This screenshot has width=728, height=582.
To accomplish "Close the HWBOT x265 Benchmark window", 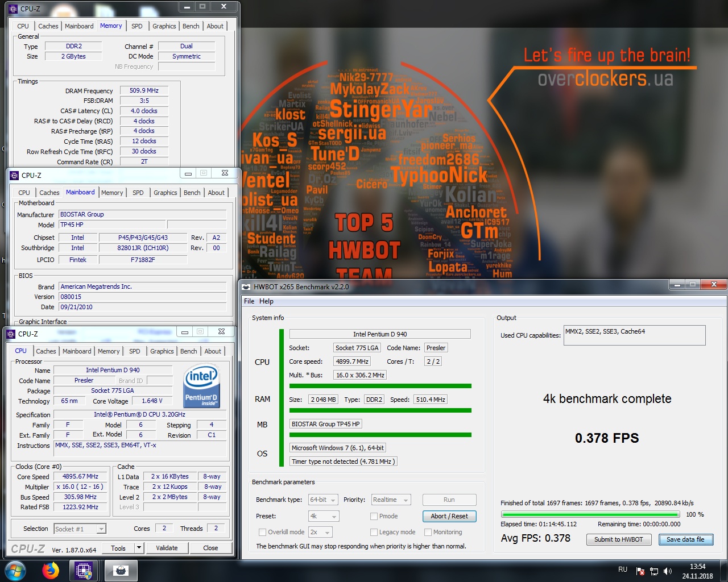I will coord(714,284).
